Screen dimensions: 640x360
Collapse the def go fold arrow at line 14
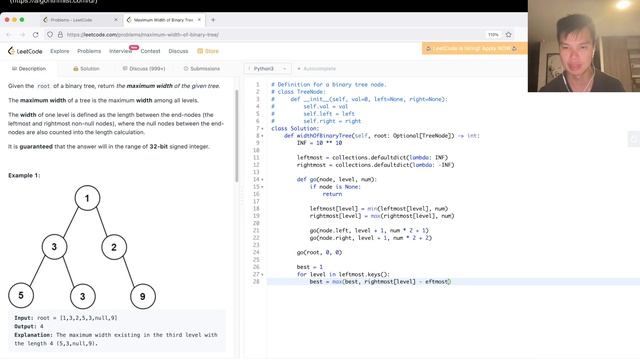point(262,180)
